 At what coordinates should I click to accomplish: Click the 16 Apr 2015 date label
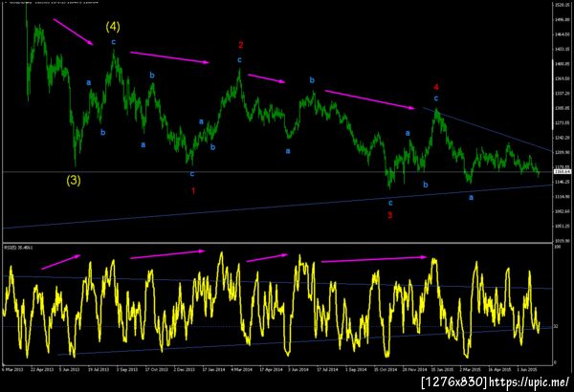(499, 370)
